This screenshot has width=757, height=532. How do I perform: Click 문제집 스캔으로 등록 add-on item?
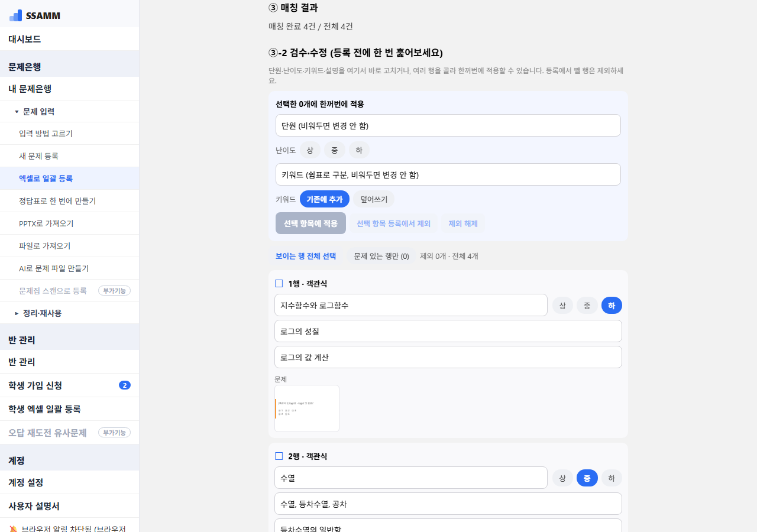point(69,291)
